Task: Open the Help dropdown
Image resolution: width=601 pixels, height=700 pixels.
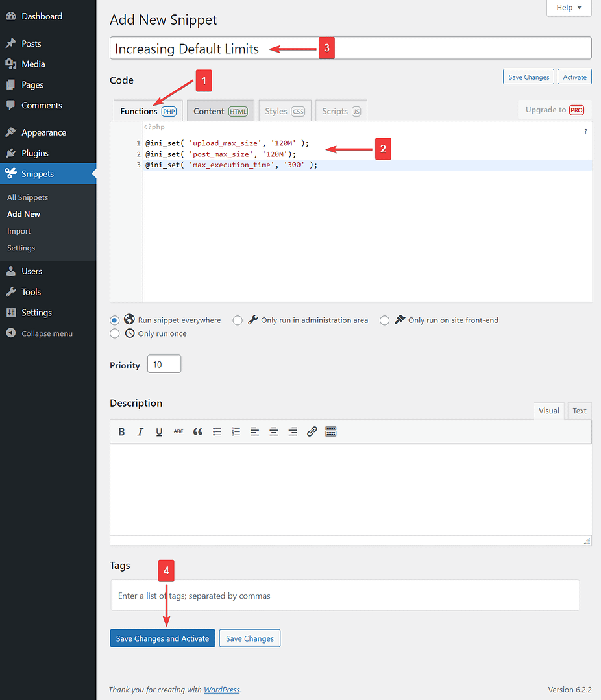Action: (569, 8)
